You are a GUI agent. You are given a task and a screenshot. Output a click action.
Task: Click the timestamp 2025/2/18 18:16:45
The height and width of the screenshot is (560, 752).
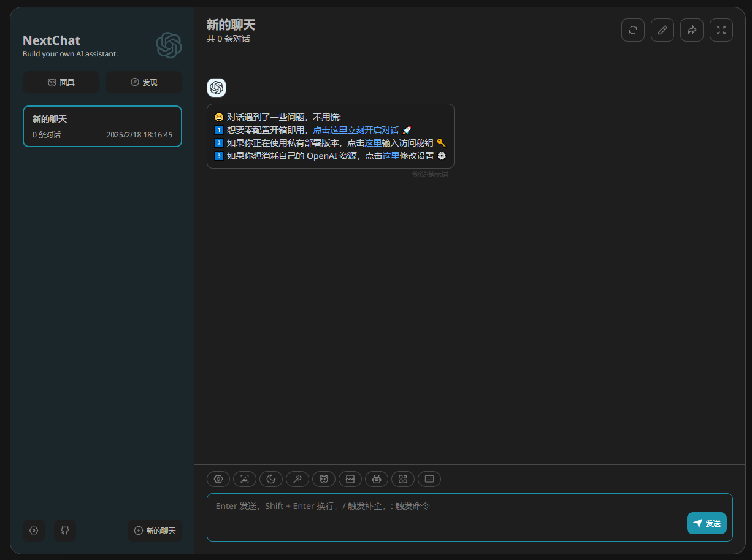click(139, 135)
